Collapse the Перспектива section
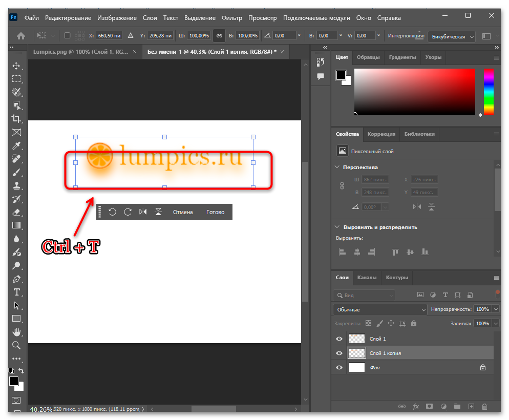 click(337, 167)
